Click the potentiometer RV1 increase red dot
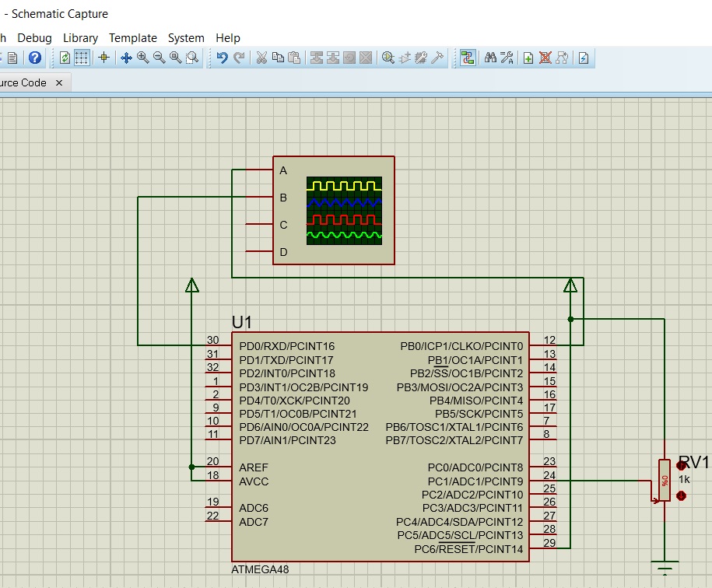 [682, 465]
